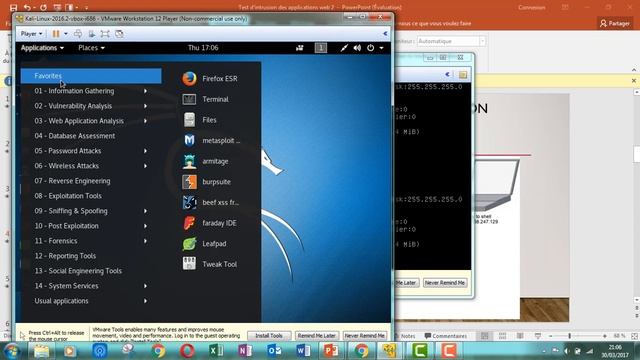
Task: Open Opera browser from the taskbar
Action: (x=187, y=350)
